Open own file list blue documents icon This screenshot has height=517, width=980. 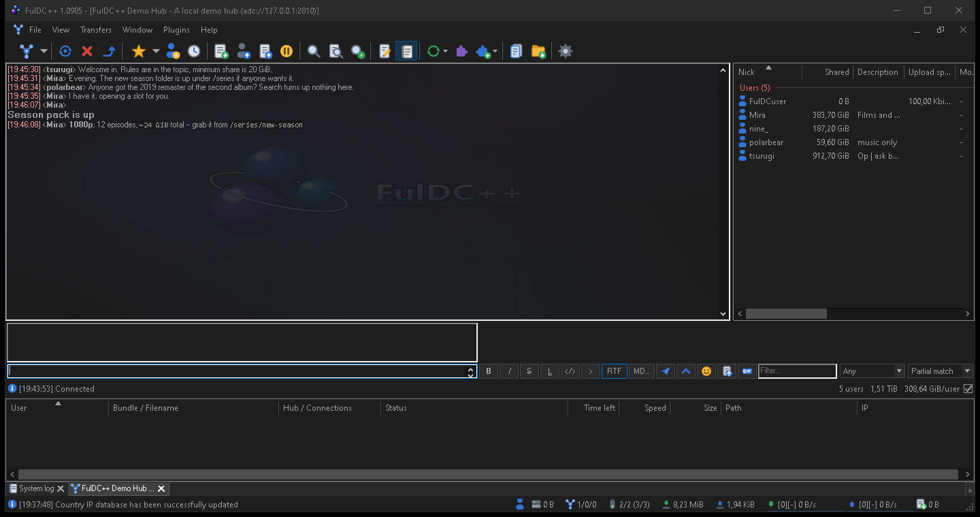[516, 51]
